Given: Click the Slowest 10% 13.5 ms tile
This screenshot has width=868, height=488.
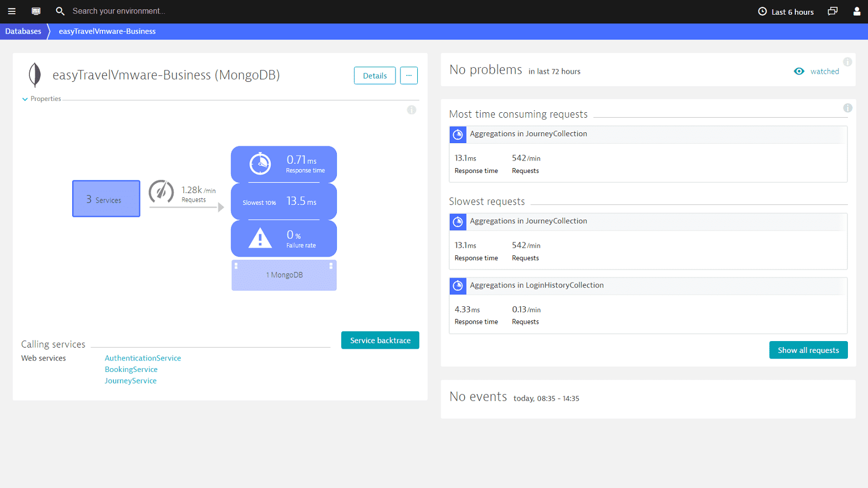Looking at the screenshot, I should [x=284, y=201].
